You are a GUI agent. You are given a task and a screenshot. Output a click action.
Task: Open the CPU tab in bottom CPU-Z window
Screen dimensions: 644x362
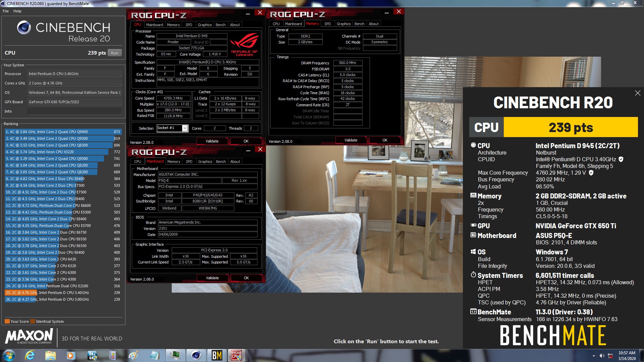[x=138, y=162]
